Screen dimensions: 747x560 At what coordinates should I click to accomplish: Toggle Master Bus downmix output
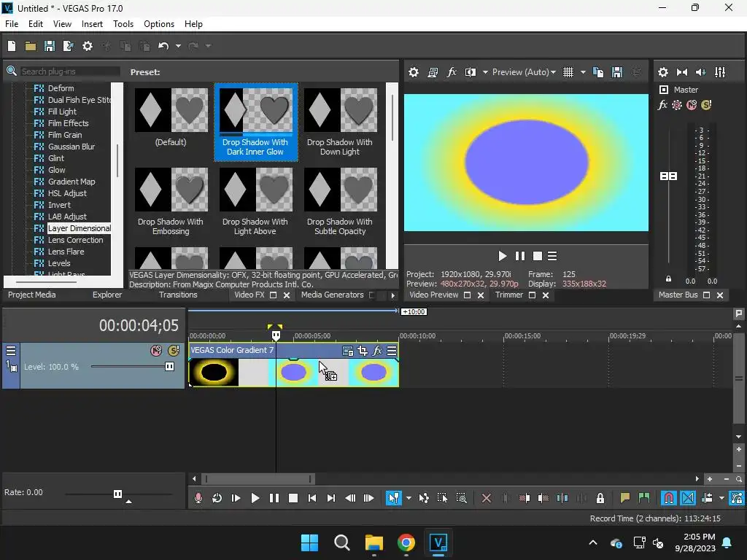pos(682,72)
